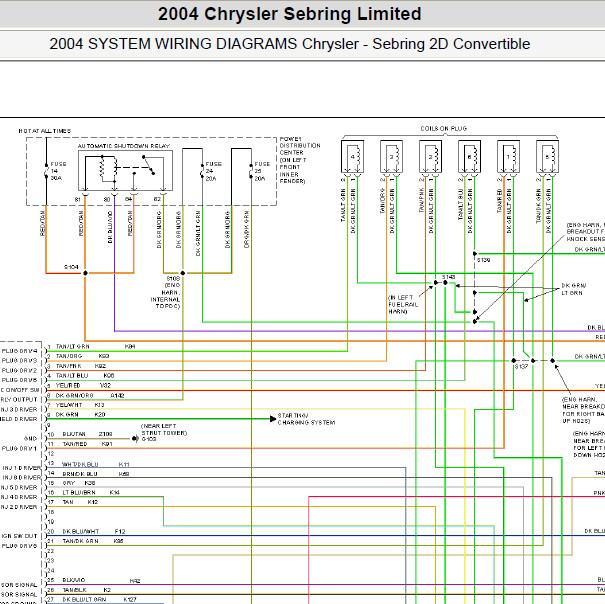Click circuit code A142 on pin 6
This screenshot has width=605, height=604.
click(x=117, y=395)
